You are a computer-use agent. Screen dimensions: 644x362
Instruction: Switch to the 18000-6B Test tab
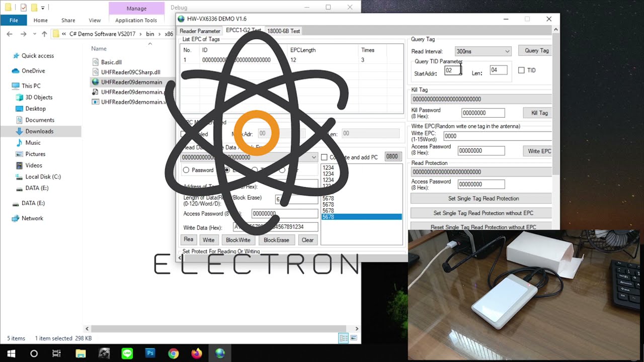(283, 31)
